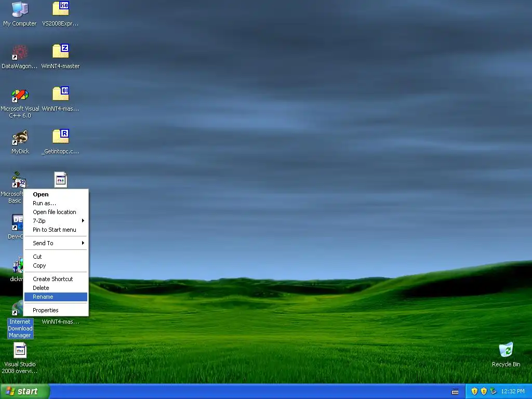Click the Safely Remove Hardware tray icon
This screenshot has width=532, height=399.
(493, 392)
